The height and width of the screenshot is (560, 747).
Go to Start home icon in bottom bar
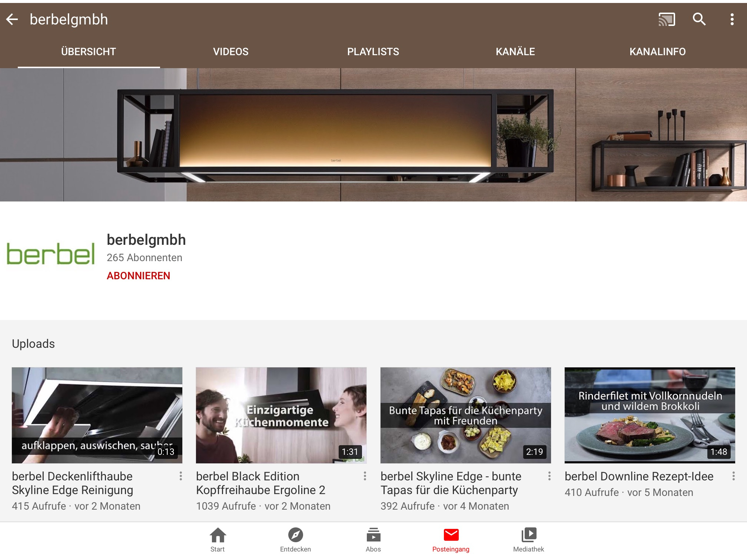(x=218, y=539)
